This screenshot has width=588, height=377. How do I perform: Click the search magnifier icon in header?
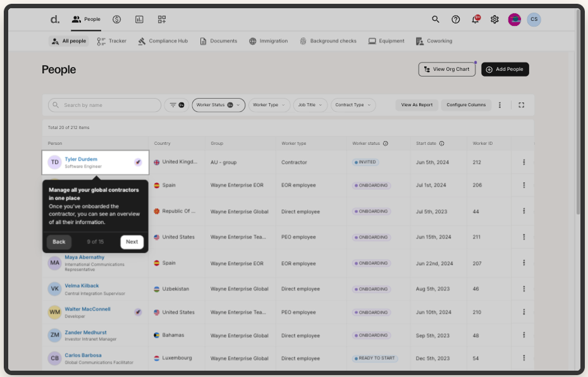coord(436,19)
